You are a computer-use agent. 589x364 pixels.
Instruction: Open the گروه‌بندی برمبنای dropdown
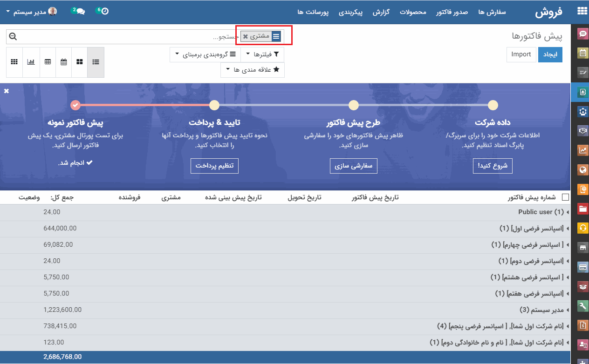205,54
